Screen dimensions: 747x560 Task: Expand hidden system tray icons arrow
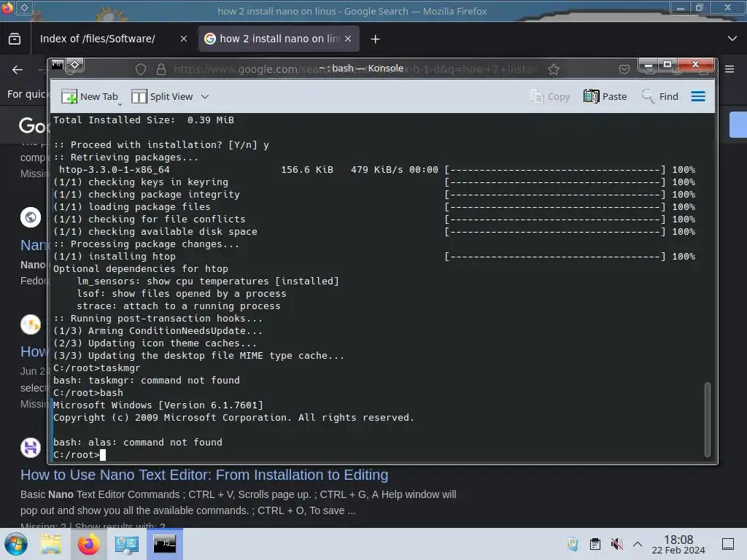[638, 544]
